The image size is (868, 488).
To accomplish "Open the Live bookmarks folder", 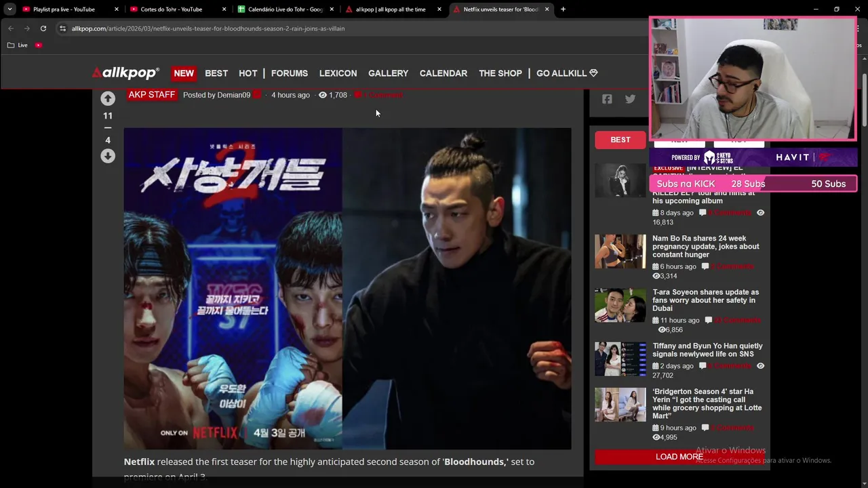I will (18, 45).
